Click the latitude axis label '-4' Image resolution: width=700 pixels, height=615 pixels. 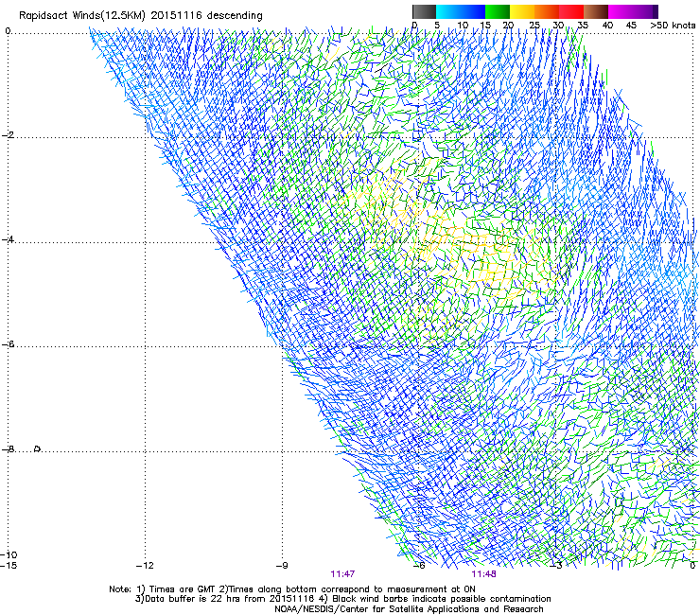tap(8, 239)
